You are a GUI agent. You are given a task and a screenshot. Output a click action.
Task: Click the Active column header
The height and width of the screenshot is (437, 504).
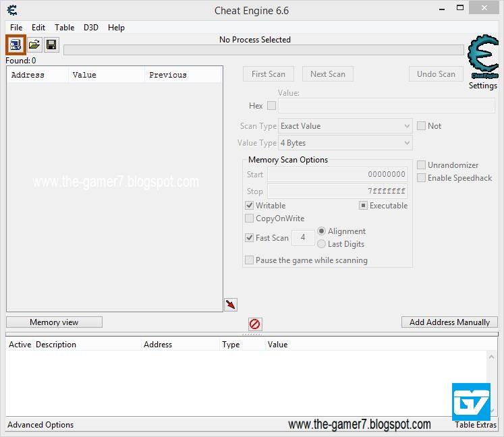(20, 345)
